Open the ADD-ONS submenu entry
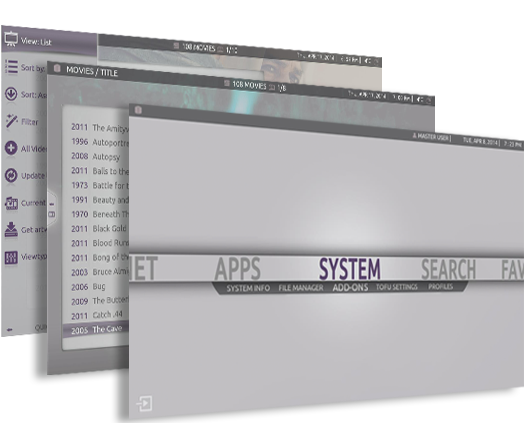The image size is (526, 423). click(350, 287)
